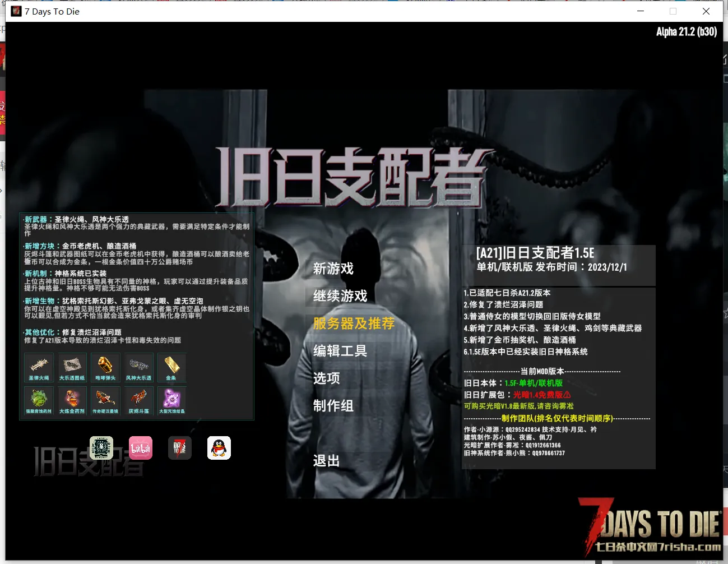Click changelog line 2.修复了溃烂沼泽问题
Screen dimensions: 728x564
point(503,304)
